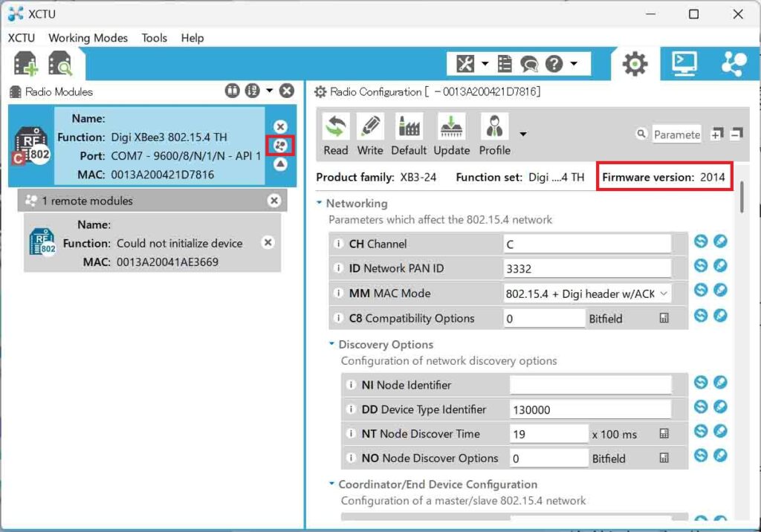Discover remote modules for the COM7 module
Viewport: 761px width, 532px height.
pyautogui.click(x=280, y=145)
